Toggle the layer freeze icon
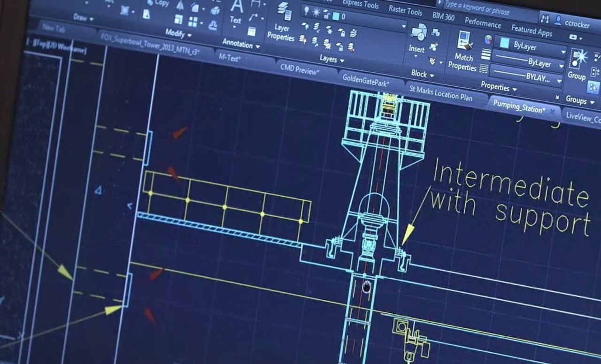The image size is (601, 364). (x=316, y=12)
